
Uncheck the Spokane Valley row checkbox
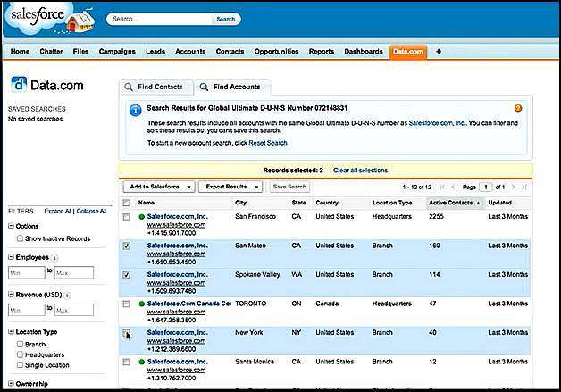coord(126,275)
